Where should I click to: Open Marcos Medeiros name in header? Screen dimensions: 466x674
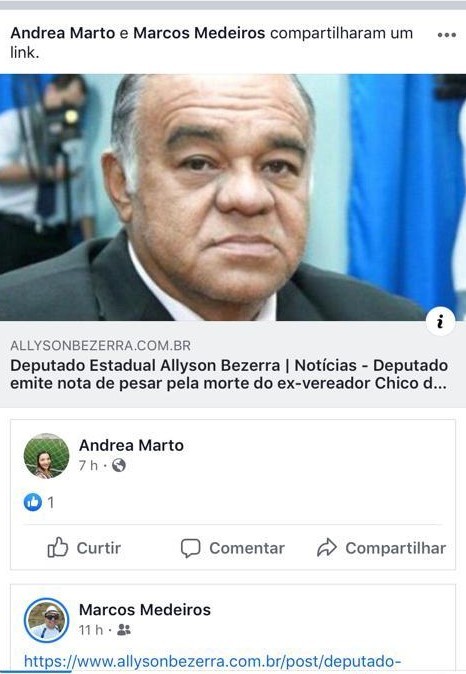click(199, 33)
